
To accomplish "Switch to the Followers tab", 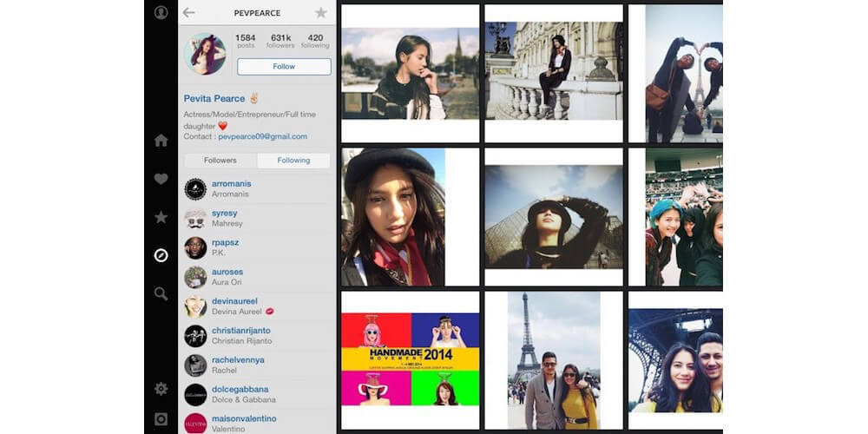I will coord(220,161).
